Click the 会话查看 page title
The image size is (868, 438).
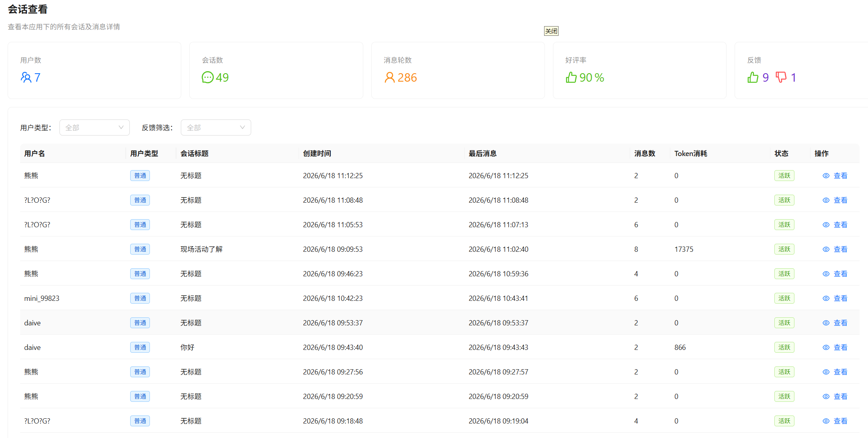[x=28, y=9]
